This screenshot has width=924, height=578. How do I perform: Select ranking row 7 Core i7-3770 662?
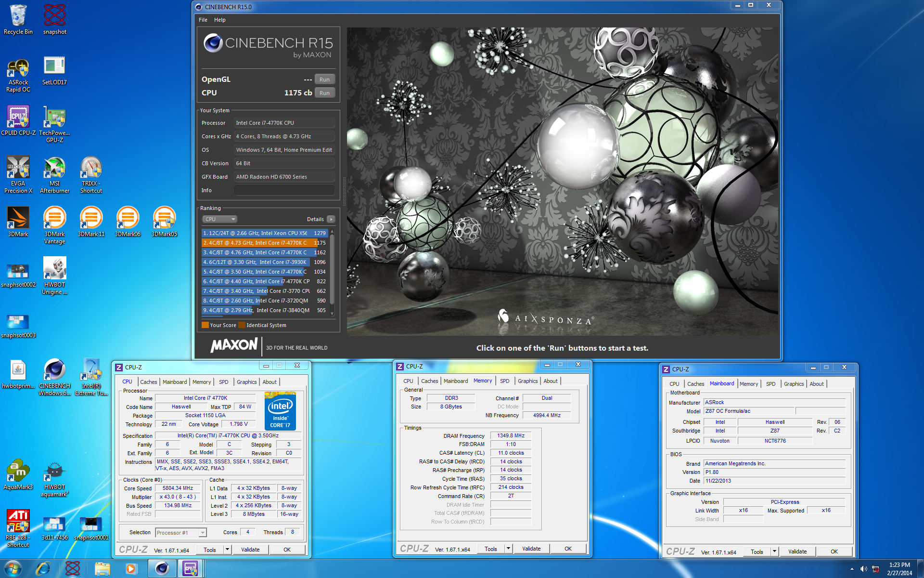[265, 291]
